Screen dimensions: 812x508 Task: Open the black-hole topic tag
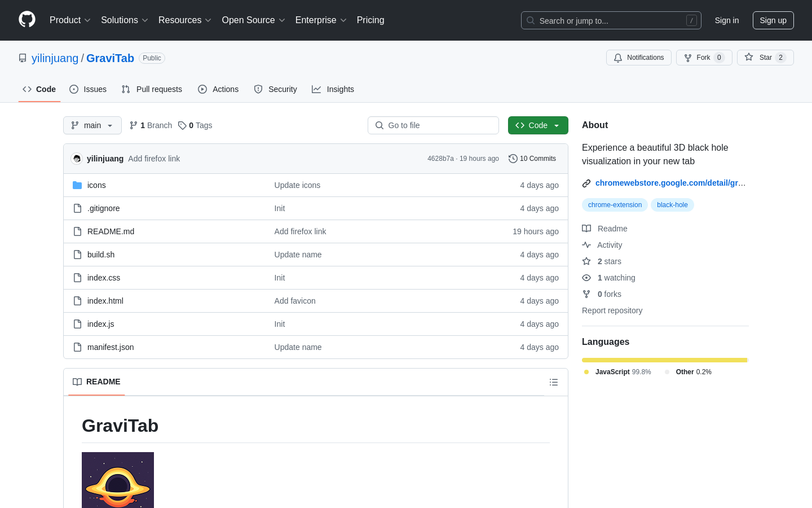pyautogui.click(x=672, y=205)
